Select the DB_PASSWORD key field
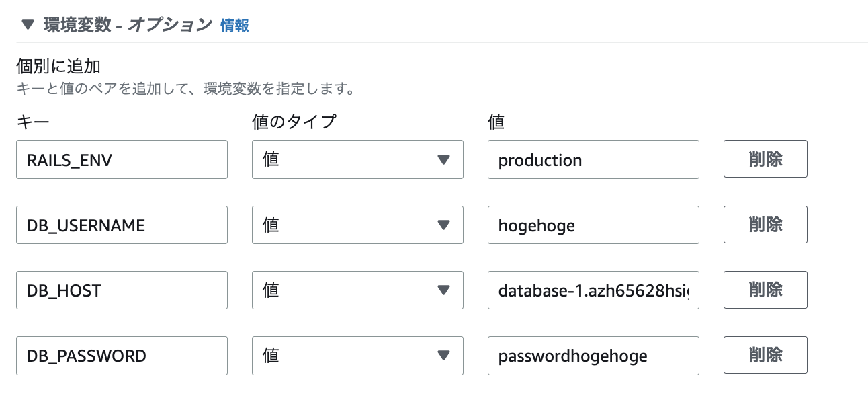 122,355
